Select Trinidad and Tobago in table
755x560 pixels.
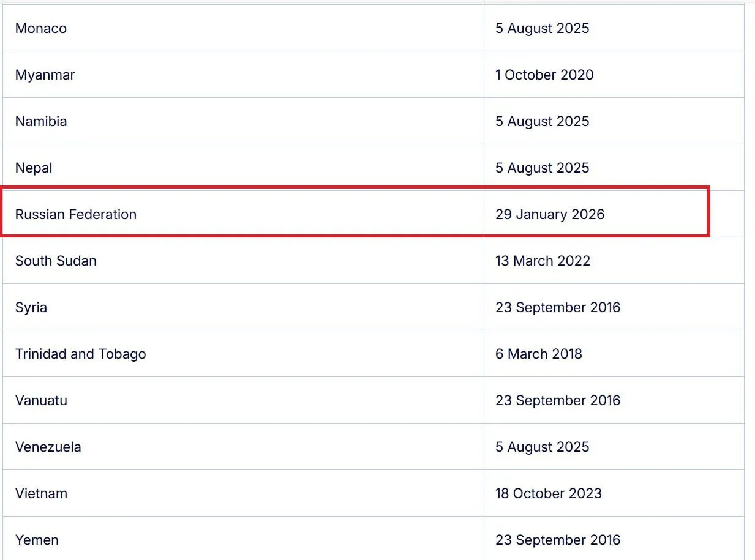click(81, 354)
